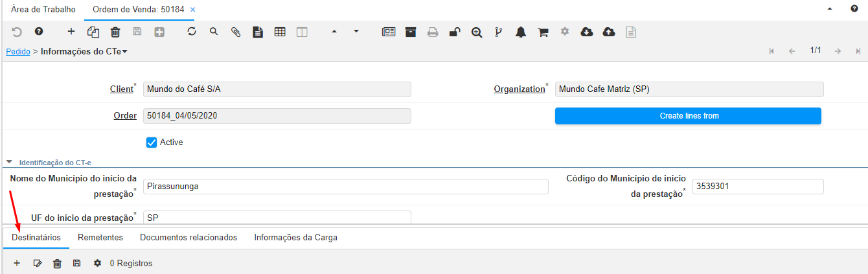Follow the Pedido breadcrumb link
The image size is (868, 274).
(x=17, y=51)
